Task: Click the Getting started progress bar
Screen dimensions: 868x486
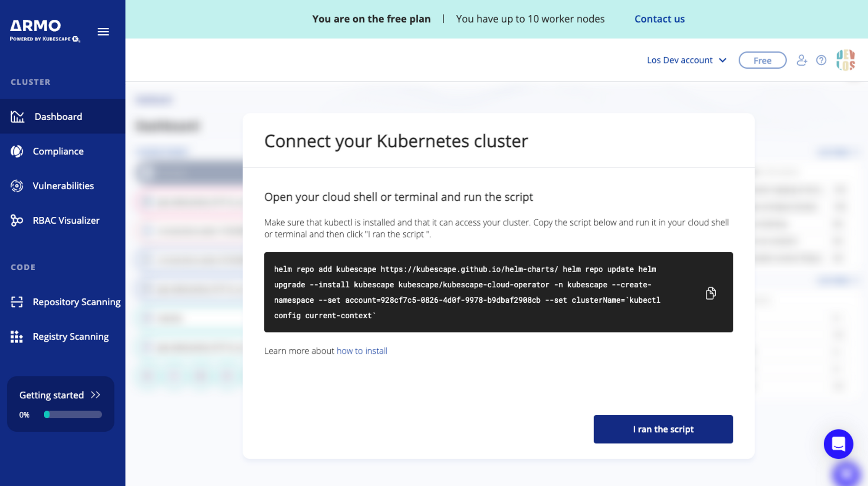Action: coord(73,415)
